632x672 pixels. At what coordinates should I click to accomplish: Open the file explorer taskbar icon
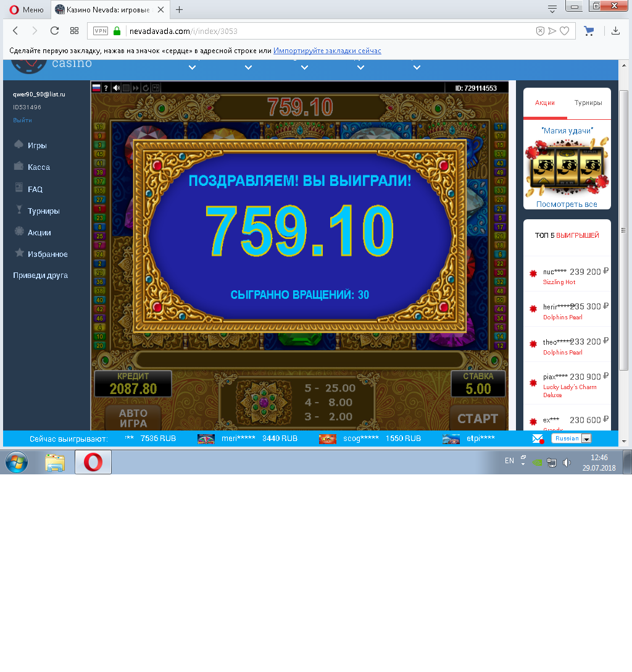click(55, 463)
